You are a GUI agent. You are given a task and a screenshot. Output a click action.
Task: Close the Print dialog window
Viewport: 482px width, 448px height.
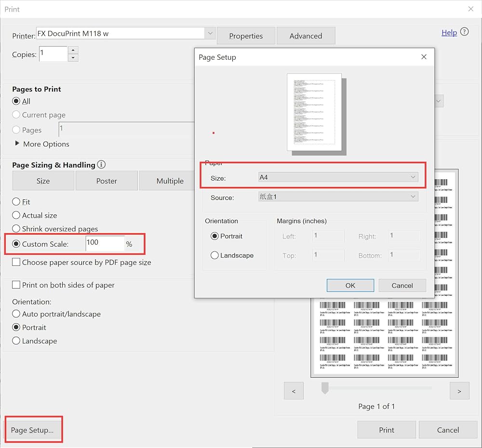[470, 9]
